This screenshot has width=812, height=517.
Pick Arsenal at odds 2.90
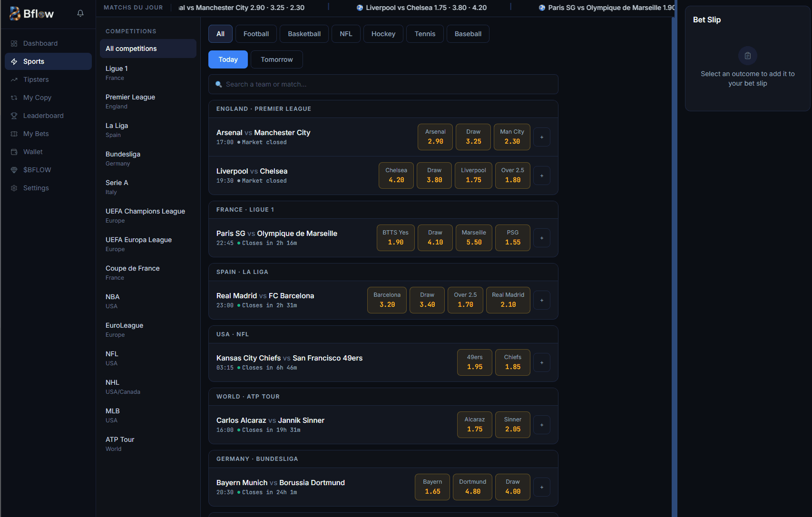[435, 137]
